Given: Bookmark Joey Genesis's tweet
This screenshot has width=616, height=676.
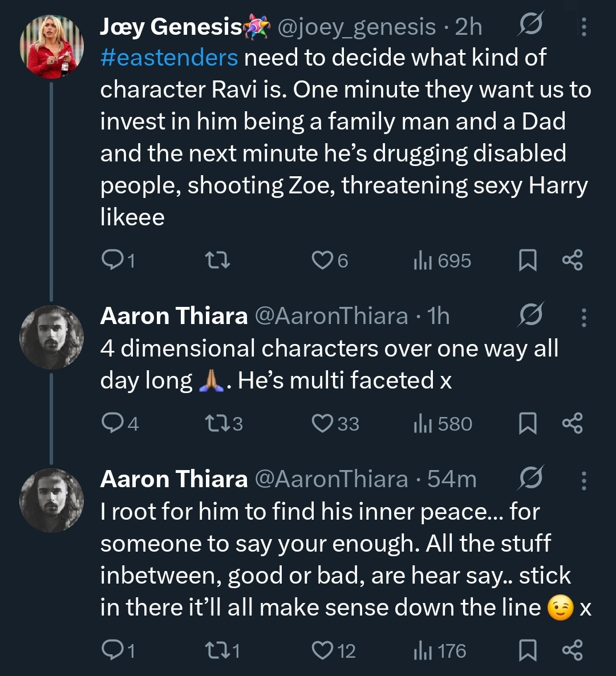Looking at the screenshot, I should pyautogui.click(x=528, y=261).
